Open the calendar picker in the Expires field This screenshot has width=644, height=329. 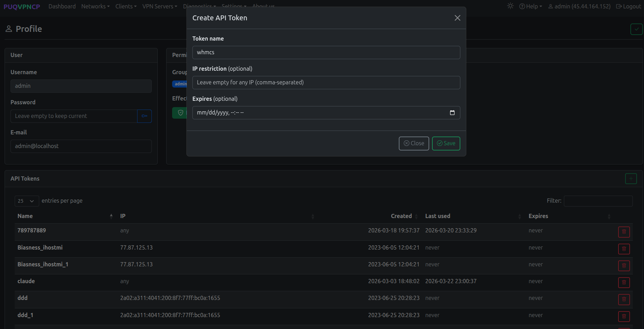click(452, 113)
